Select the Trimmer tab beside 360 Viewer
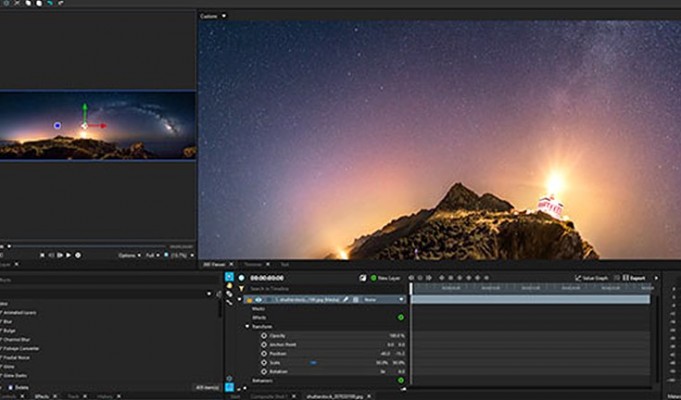 point(253,264)
